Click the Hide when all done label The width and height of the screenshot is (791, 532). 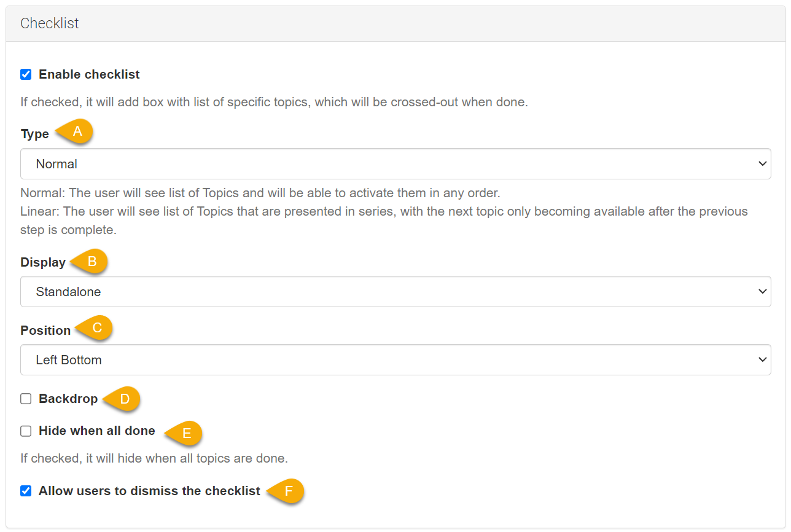click(96, 431)
